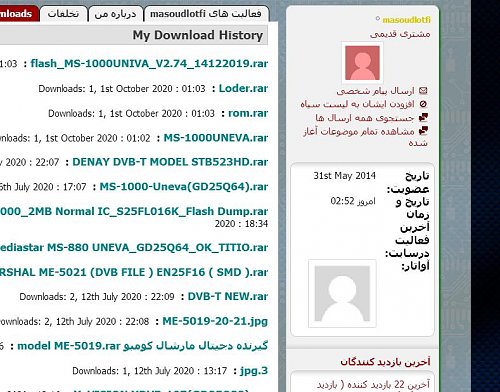This screenshot has width=500, height=392.
Task: Open Mediastar MS-880 UNEVA GD25Q64 link
Action: pyautogui.click(x=134, y=247)
